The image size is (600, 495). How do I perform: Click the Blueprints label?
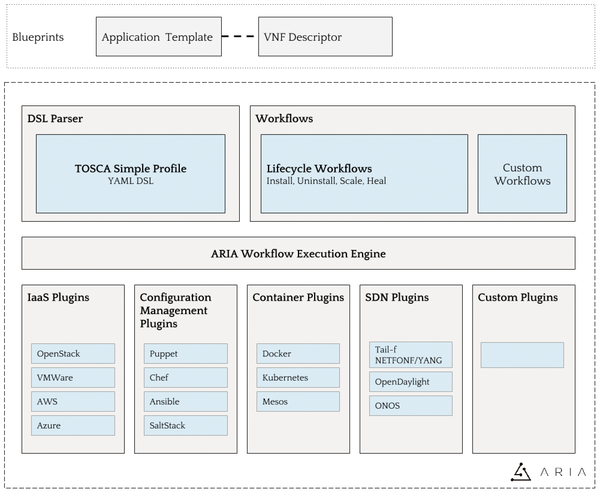tap(38, 37)
